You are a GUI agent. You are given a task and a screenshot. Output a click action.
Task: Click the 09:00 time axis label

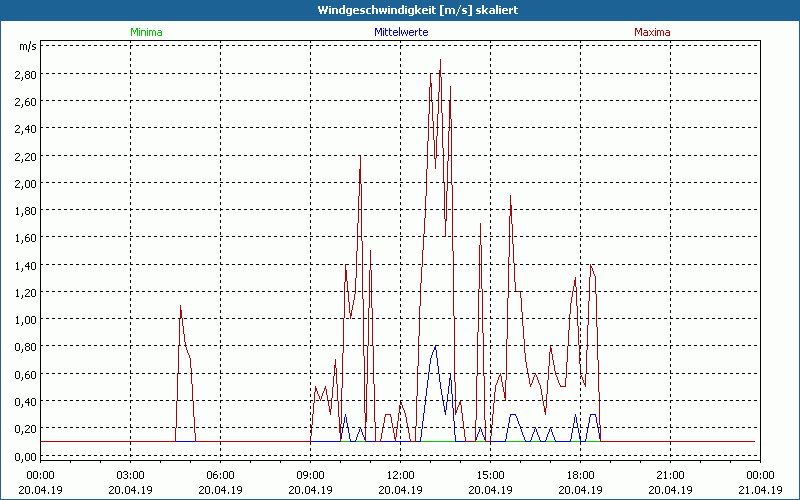[x=310, y=475]
